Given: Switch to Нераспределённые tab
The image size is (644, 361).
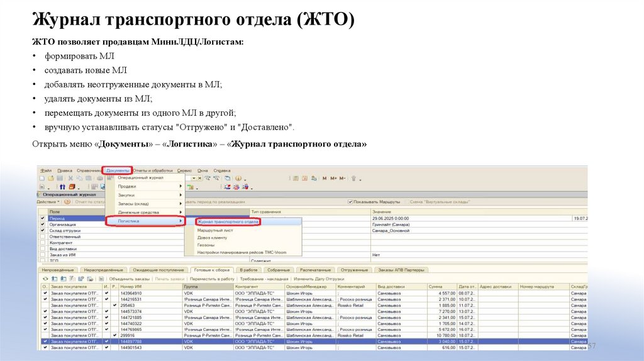Looking at the screenshot, I should [x=104, y=270].
